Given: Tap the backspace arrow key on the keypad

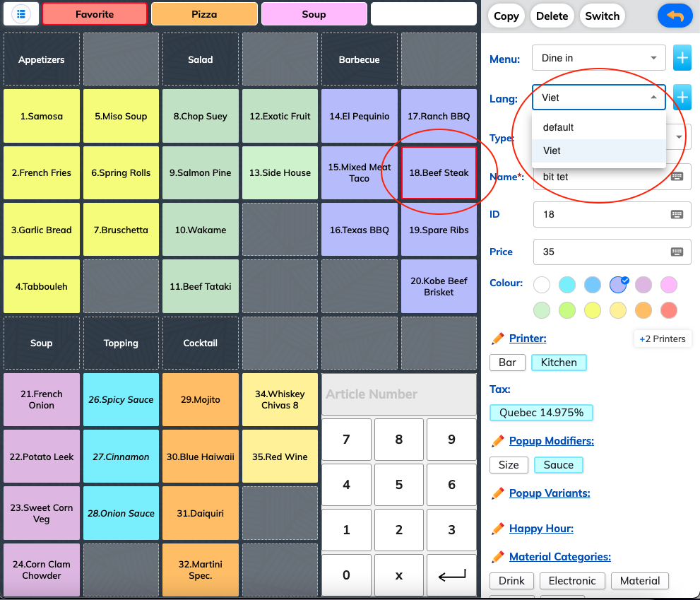Looking at the screenshot, I should click(452, 575).
